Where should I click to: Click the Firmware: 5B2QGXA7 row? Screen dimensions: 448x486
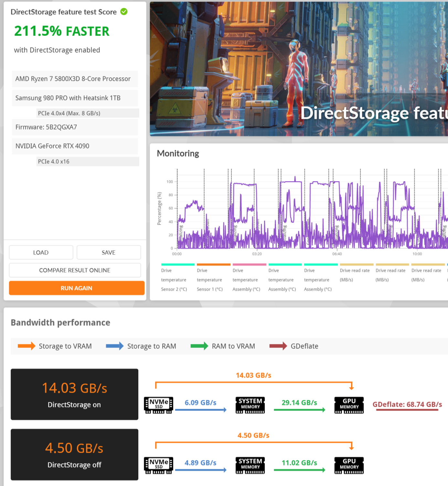(75, 127)
